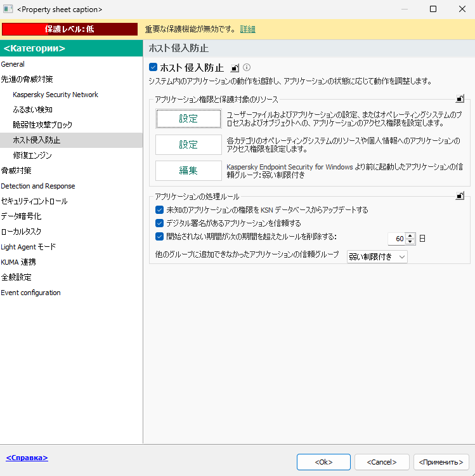Decrease the days value with down arrow
475x476 pixels.
(410, 242)
